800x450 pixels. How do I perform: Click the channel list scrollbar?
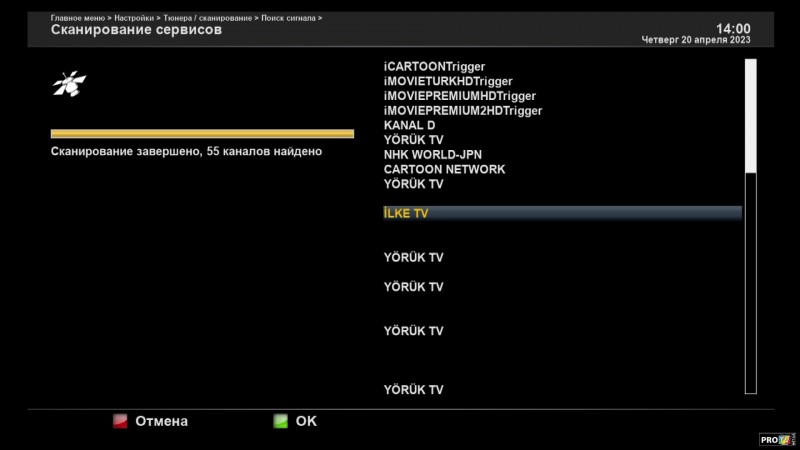pyautogui.click(x=750, y=225)
